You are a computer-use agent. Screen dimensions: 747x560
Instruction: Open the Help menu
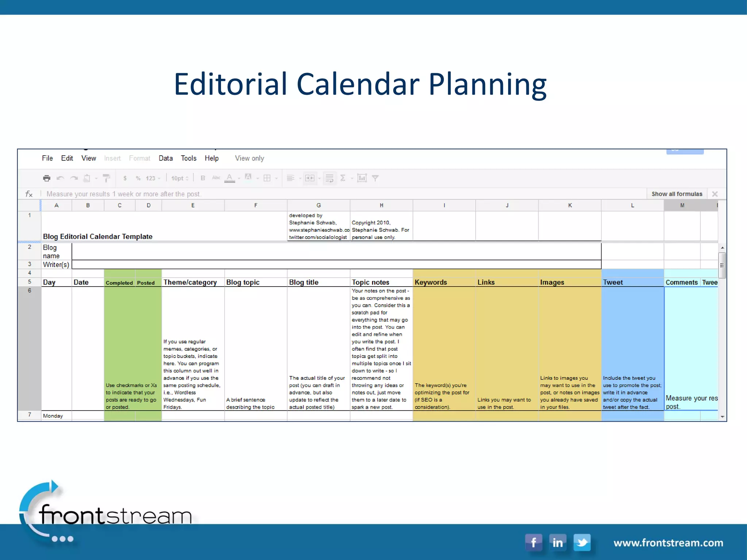point(212,158)
